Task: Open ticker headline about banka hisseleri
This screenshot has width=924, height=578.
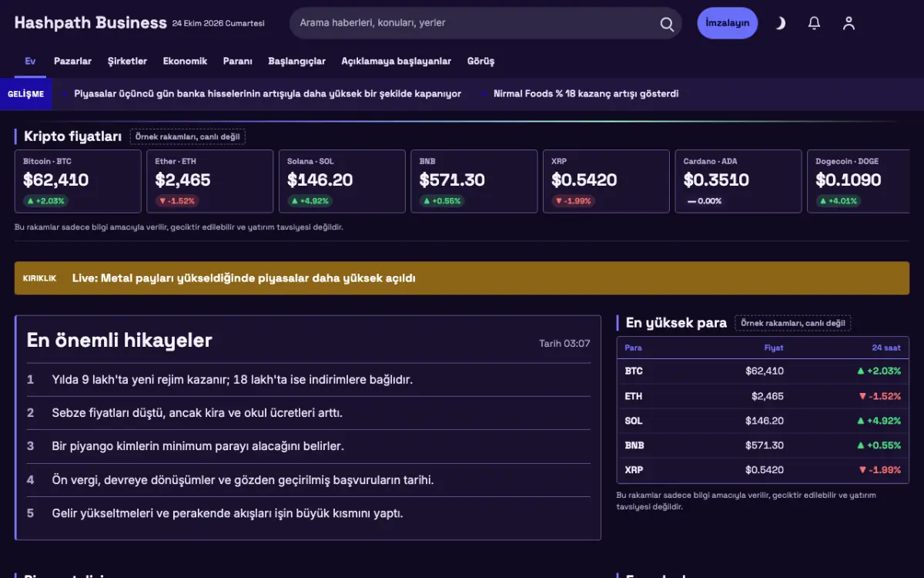Action: coord(267,94)
